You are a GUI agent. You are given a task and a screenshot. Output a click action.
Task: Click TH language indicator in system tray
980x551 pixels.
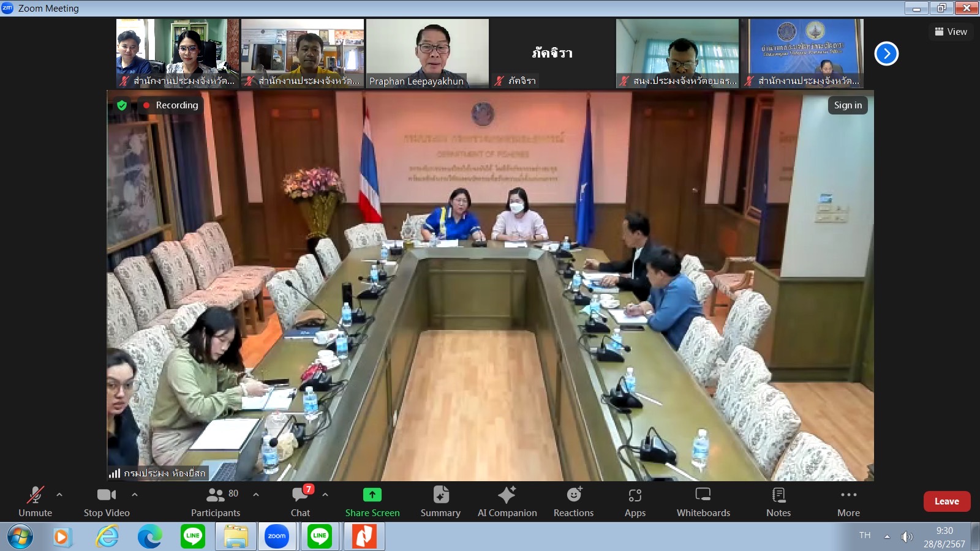coord(865,536)
